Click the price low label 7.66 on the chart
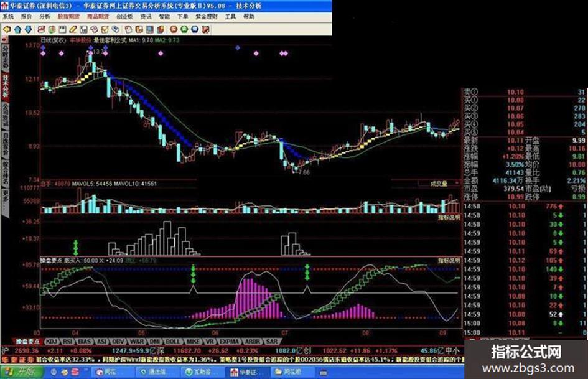The height and width of the screenshot is (379, 588). pyautogui.click(x=304, y=172)
